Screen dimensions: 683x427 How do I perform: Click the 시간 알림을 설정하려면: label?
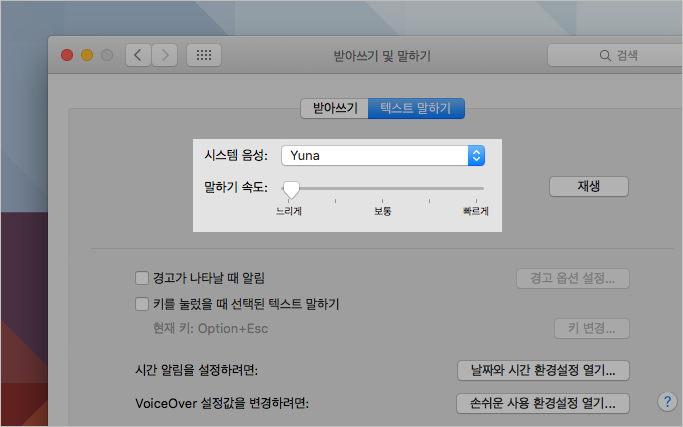coord(197,371)
